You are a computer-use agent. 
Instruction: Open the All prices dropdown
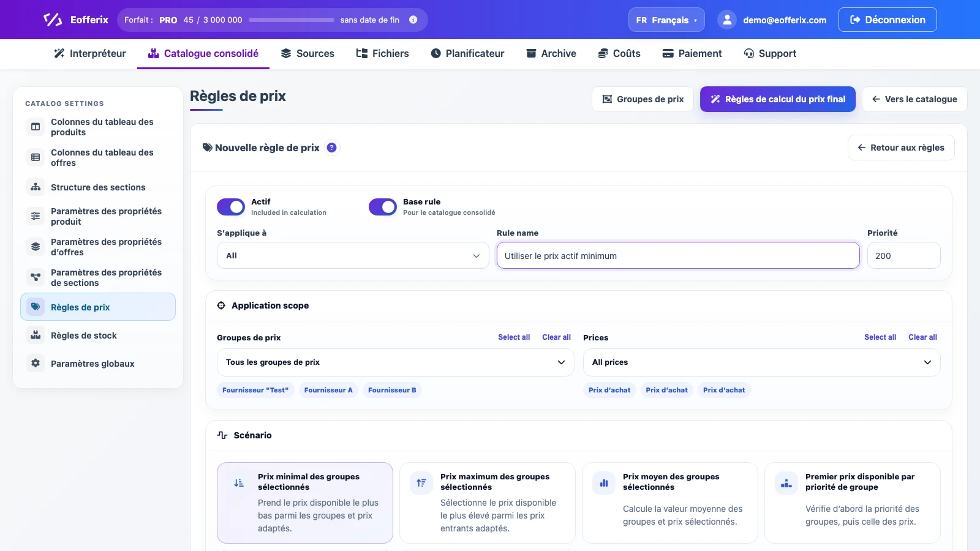point(762,362)
